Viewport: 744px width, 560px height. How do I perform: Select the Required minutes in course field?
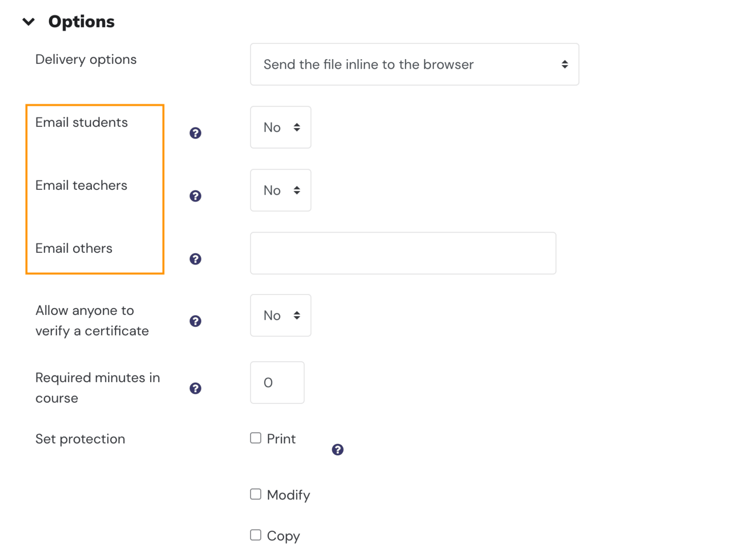click(x=277, y=383)
